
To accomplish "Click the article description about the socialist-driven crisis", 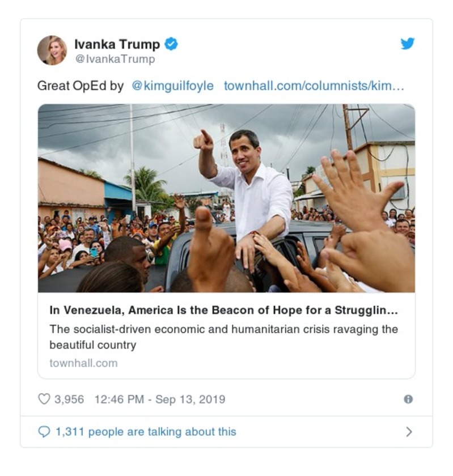I will [x=223, y=337].
